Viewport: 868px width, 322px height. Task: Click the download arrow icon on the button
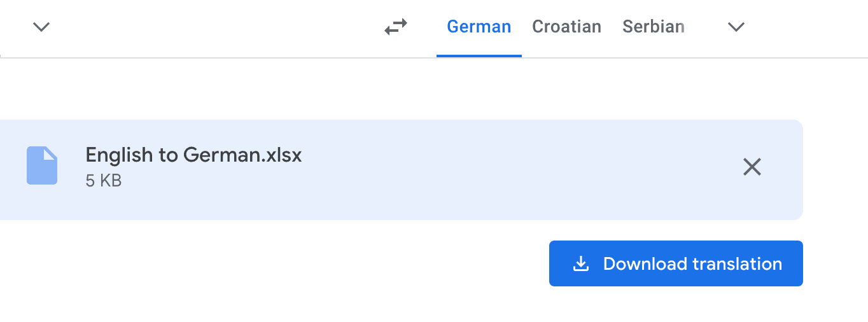tap(580, 264)
